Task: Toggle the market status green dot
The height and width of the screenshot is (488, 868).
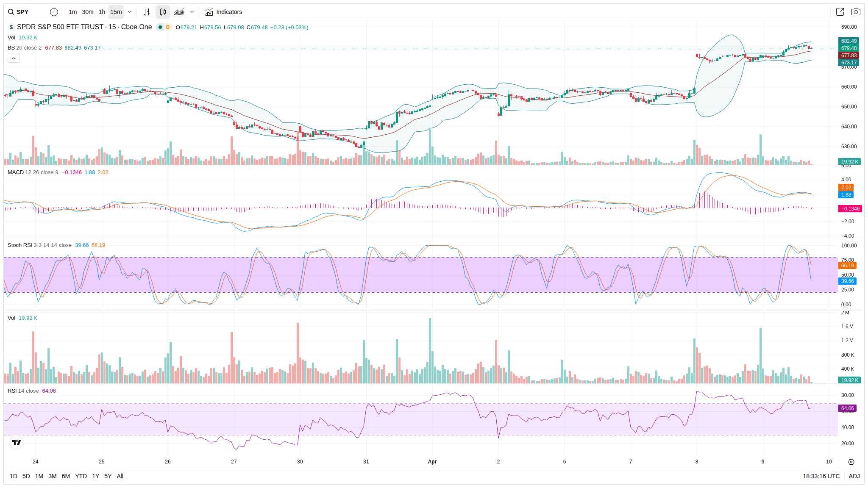Action: coord(160,27)
